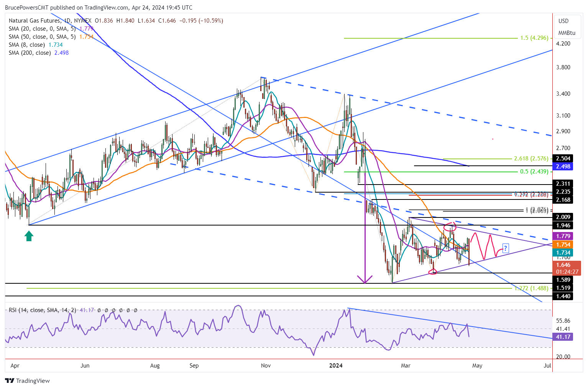Click the purple 41.17 RSI value label
This screenshot has width=588, height=389.
563,337
